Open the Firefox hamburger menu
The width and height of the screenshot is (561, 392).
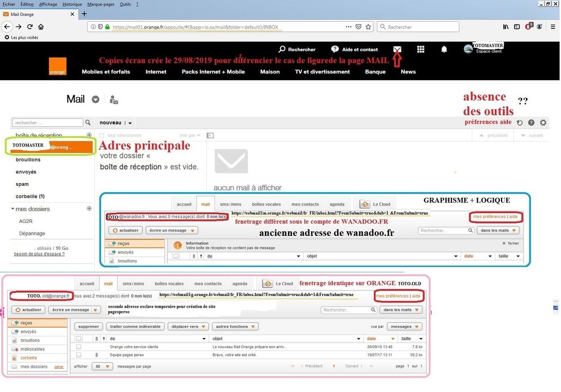pyautogui.click(x=553, y=27)
